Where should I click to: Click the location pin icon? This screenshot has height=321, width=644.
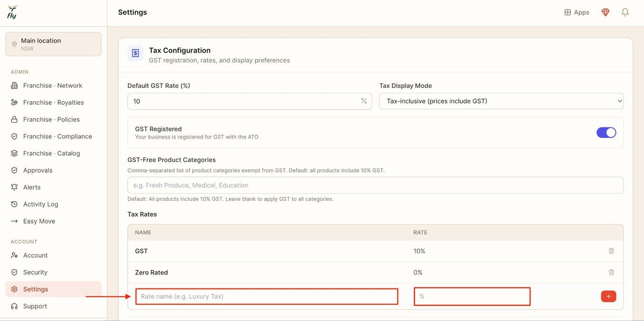[x=14, y=44]
